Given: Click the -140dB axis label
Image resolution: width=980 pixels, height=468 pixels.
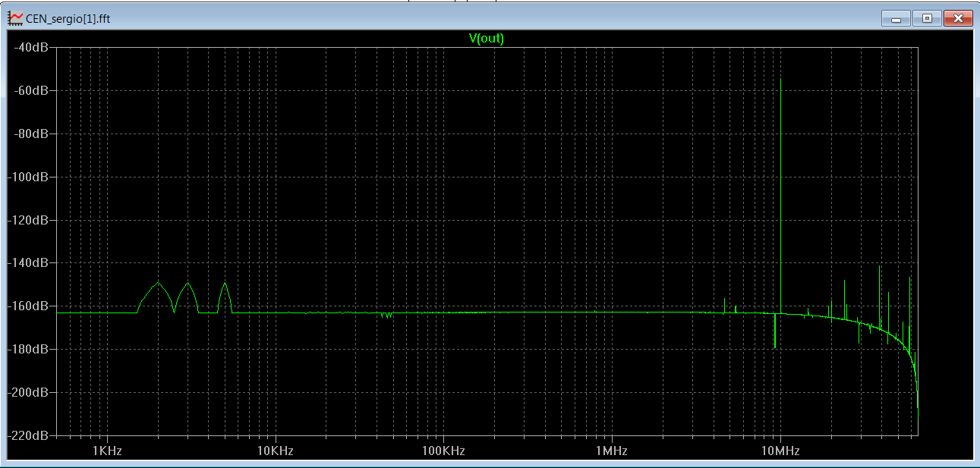Looking at the screenshot, I should (28, 263).
